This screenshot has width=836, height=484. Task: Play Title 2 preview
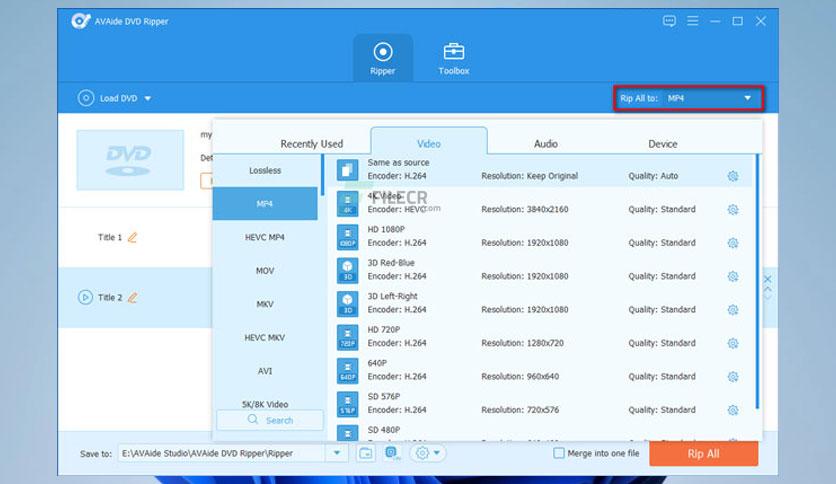click(x=85, y=297)
